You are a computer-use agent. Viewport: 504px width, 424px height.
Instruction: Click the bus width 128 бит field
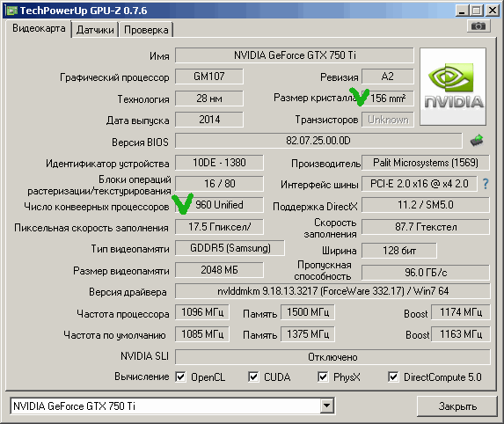pos(399,251)
